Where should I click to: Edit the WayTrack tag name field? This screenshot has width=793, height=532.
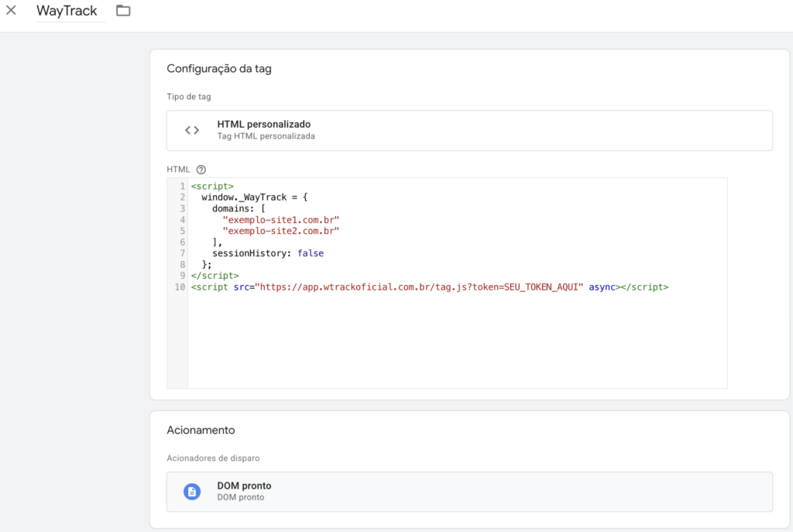click(x=70, y=11)
